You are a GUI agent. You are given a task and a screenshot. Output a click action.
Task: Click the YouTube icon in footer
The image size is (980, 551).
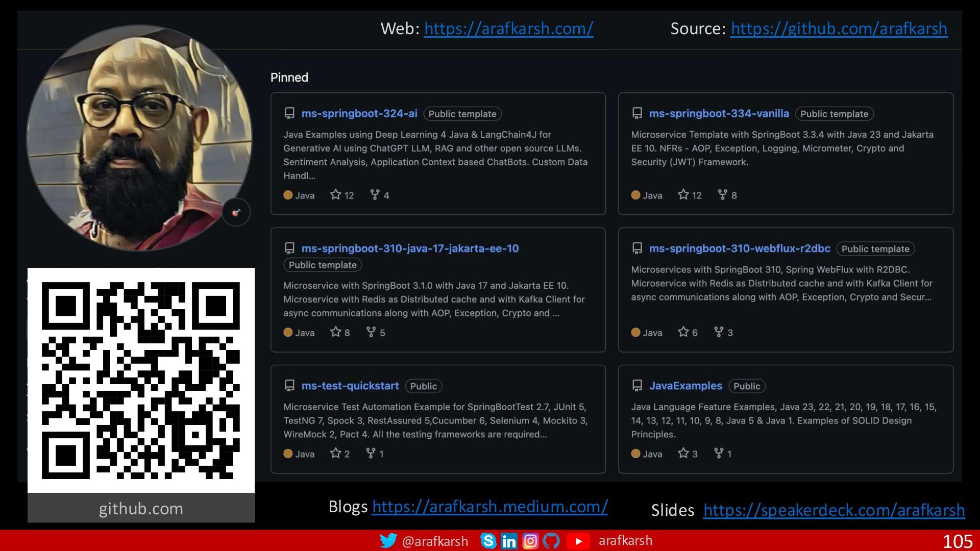(x=578, y=541)
